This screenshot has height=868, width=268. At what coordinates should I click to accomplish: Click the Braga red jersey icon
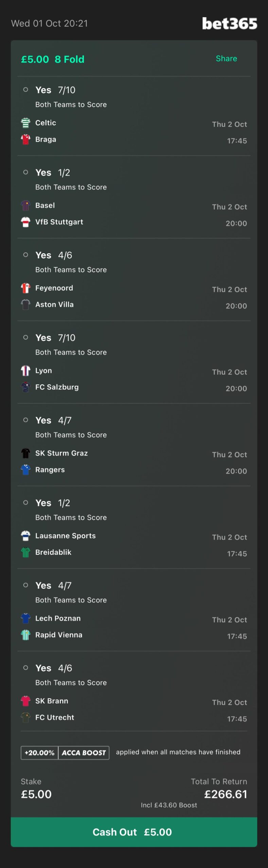pyautogui.click(x=25, y=139)
